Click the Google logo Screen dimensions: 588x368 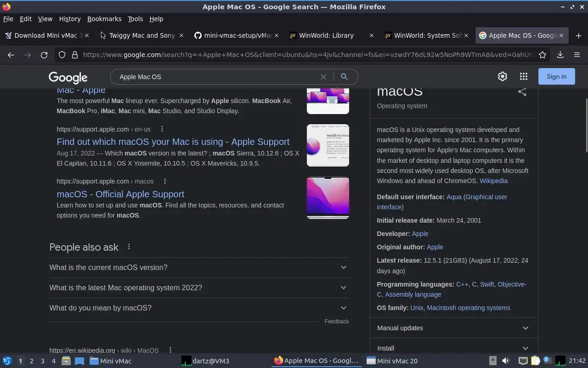68,77
